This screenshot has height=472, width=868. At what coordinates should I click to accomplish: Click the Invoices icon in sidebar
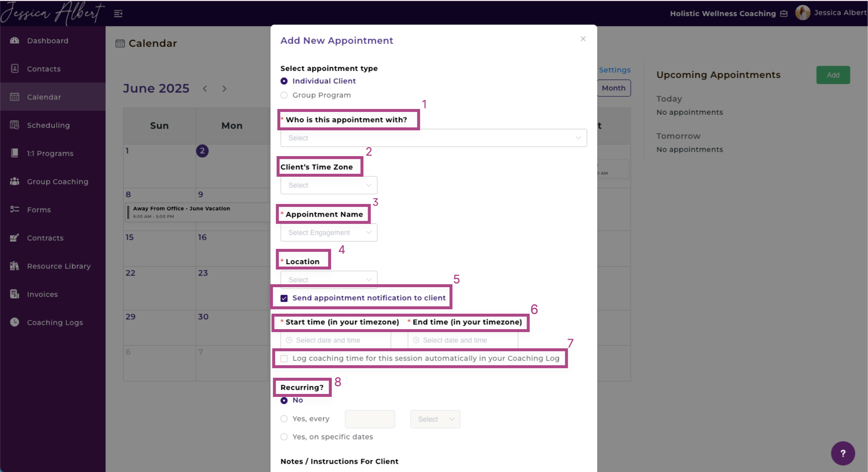coord(15,294)
